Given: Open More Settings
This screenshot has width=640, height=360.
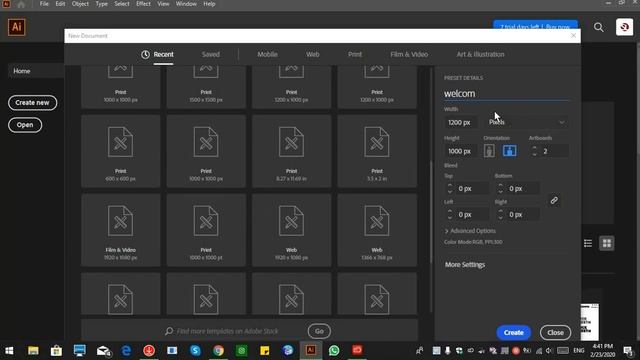Looking at the screenshot, I should tap(465, 265).
